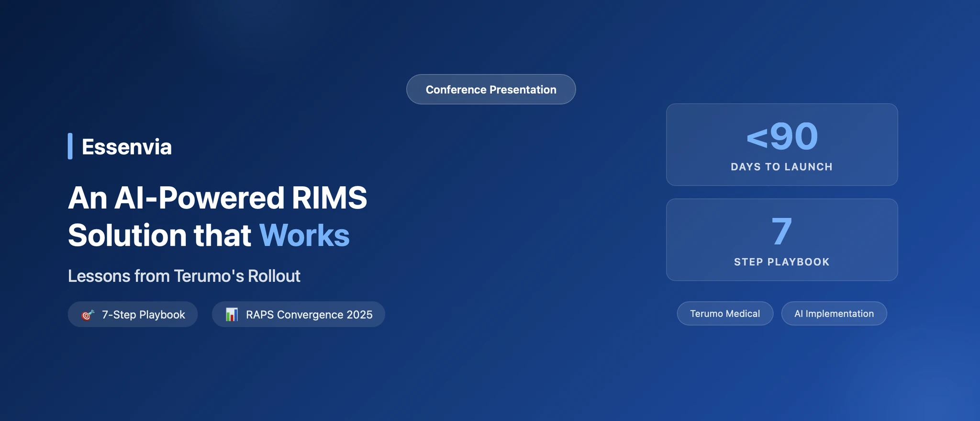This screenshot has height=421, width=980.
Task: Click the "An AI-Powered RIMS" headline line
Action: point(218,198)
